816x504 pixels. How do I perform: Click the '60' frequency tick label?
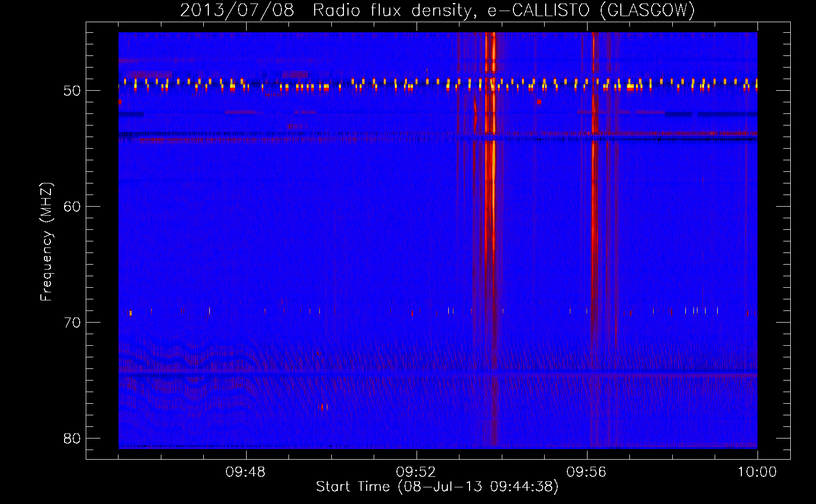(x=72, y=207)
